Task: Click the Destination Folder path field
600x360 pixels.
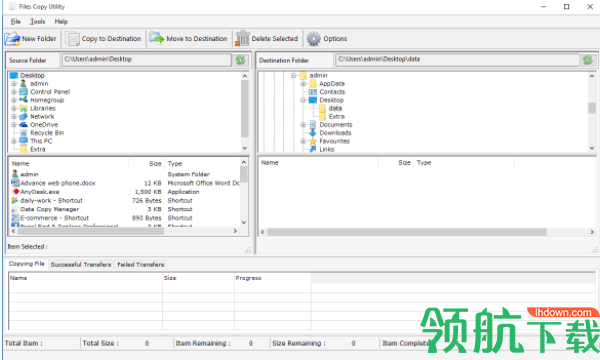Action: click(457, 59)
